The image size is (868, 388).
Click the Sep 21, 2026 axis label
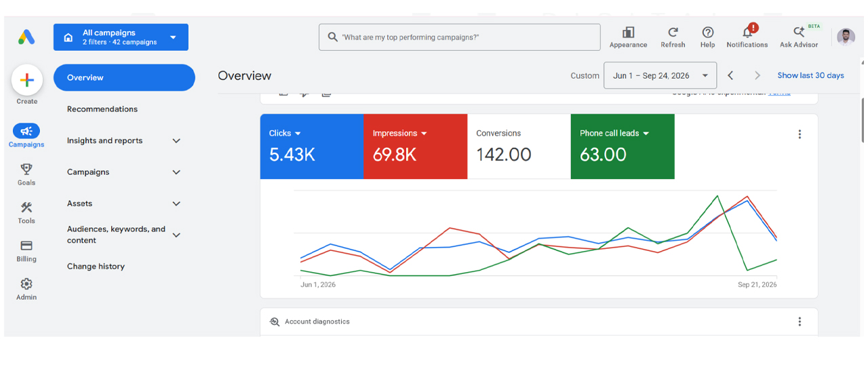tap(757, 285)
